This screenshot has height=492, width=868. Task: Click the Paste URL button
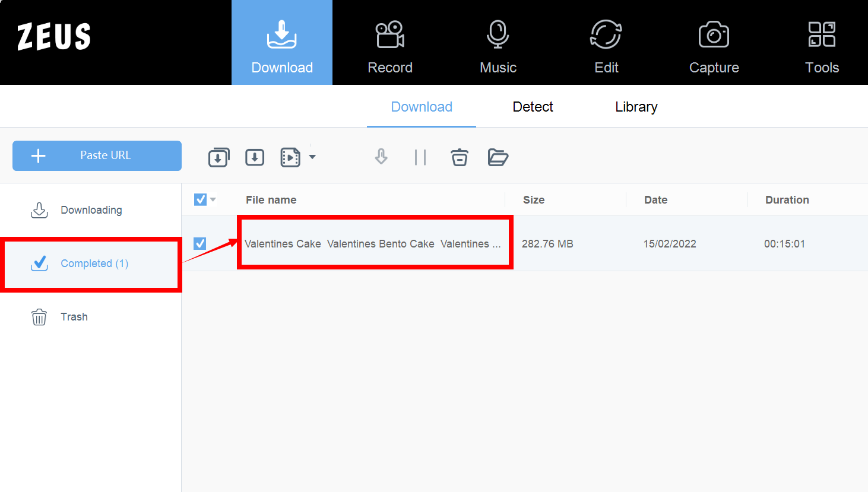click(x=97, y=155)
